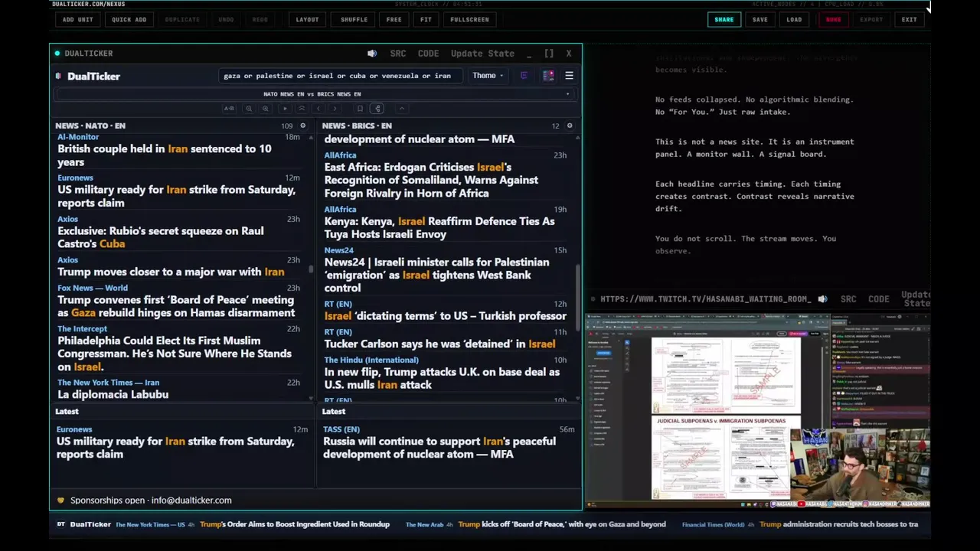Click the previous arrow icon
The image size is (980, 551).
(318, 109)
